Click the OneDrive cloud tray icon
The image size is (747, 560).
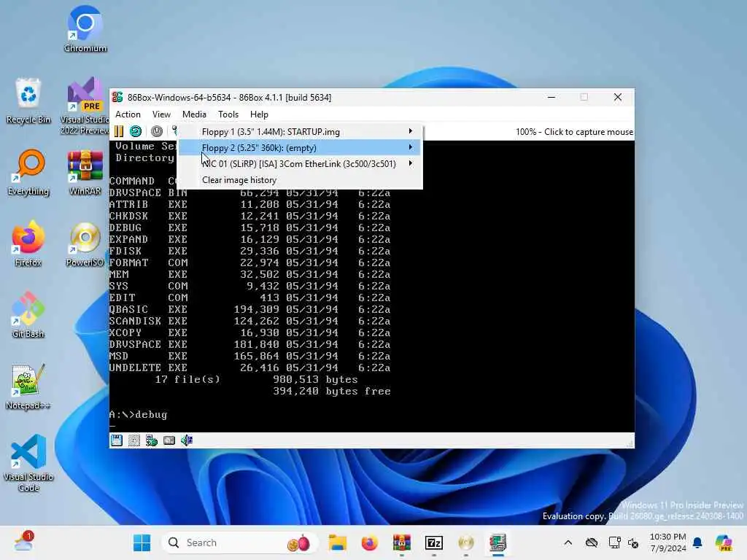[592, 542]
